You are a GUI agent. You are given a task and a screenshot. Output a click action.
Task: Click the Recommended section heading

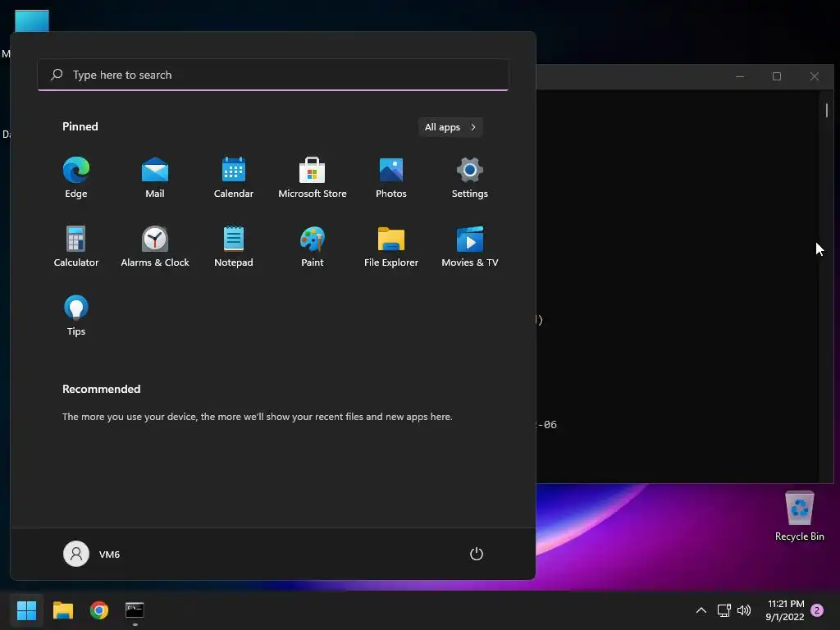[101, 389]
